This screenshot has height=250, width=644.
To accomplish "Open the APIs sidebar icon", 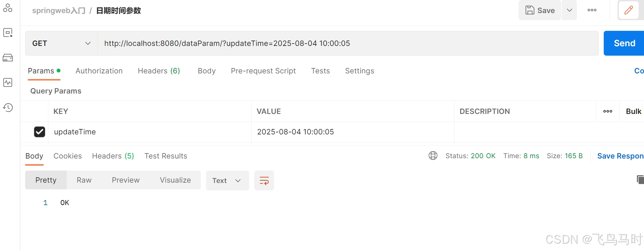I will pyautogui.click(x=8, y=8).
